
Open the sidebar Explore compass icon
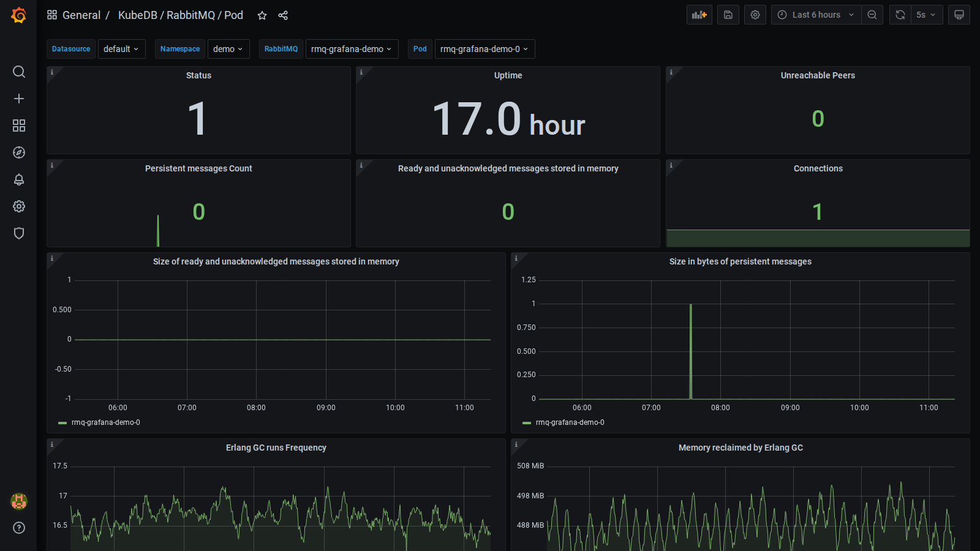pyautogui.click(x=19, y=152)
